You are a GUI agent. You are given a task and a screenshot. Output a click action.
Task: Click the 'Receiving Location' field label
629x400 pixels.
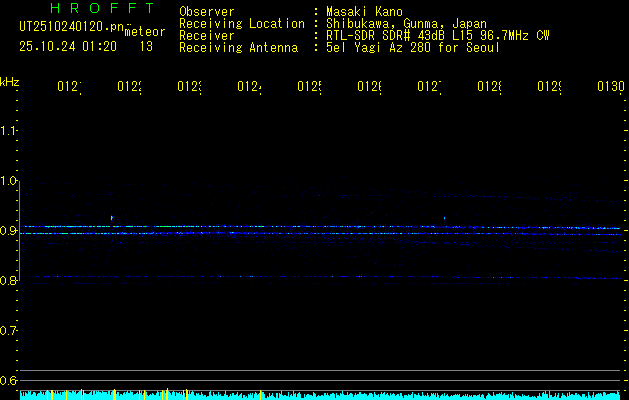(242, 24)
